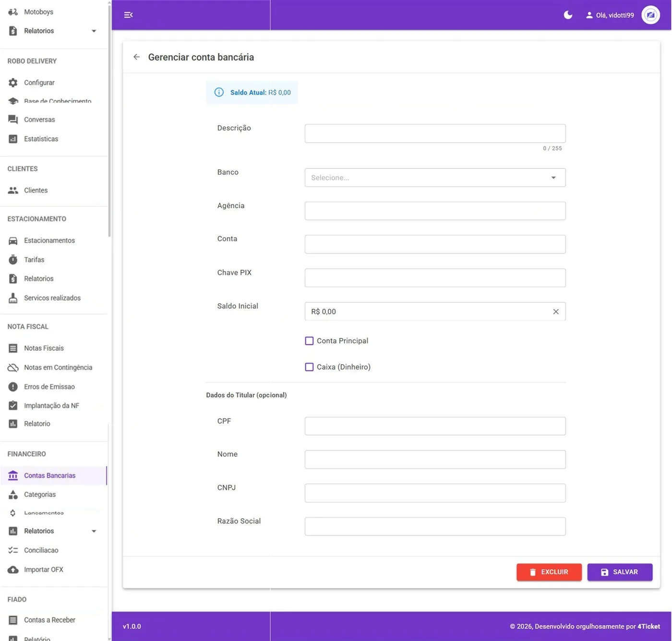Enable the Conta Principal checkbox
The width and height of the screenshot is (672, 641).
pos(309,341)
